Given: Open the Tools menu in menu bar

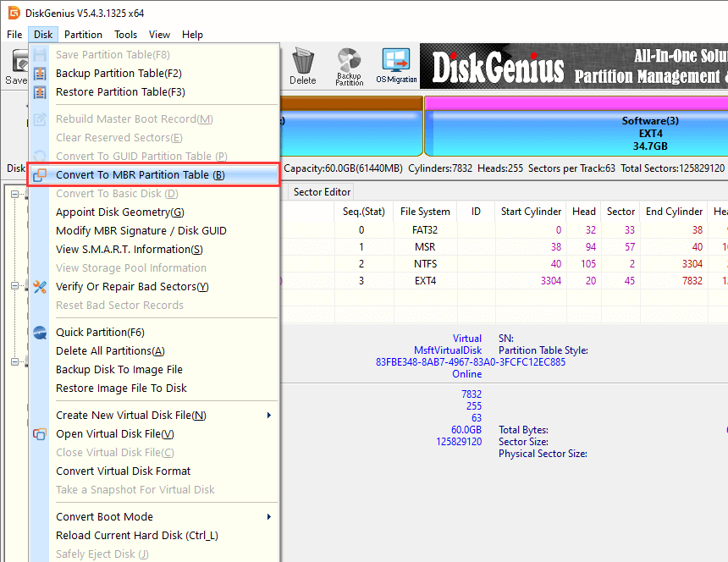Looking at the screenshot, I should (126, 35).
